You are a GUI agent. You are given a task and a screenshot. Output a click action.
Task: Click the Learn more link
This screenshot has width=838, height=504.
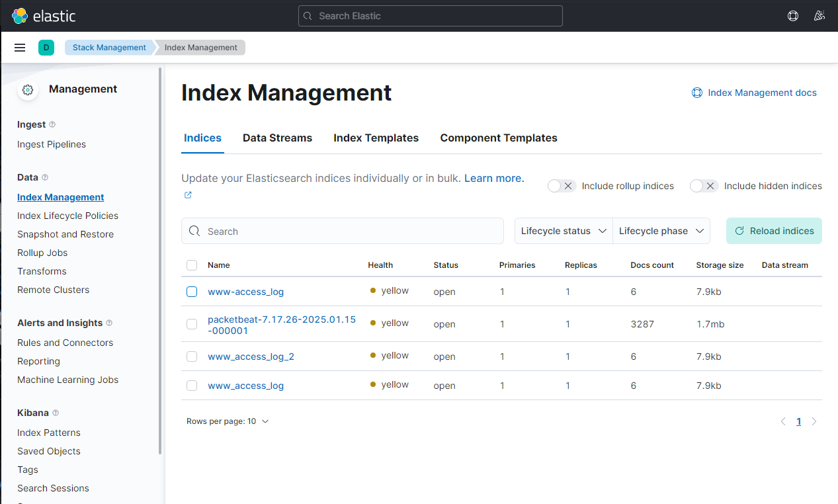494,178
